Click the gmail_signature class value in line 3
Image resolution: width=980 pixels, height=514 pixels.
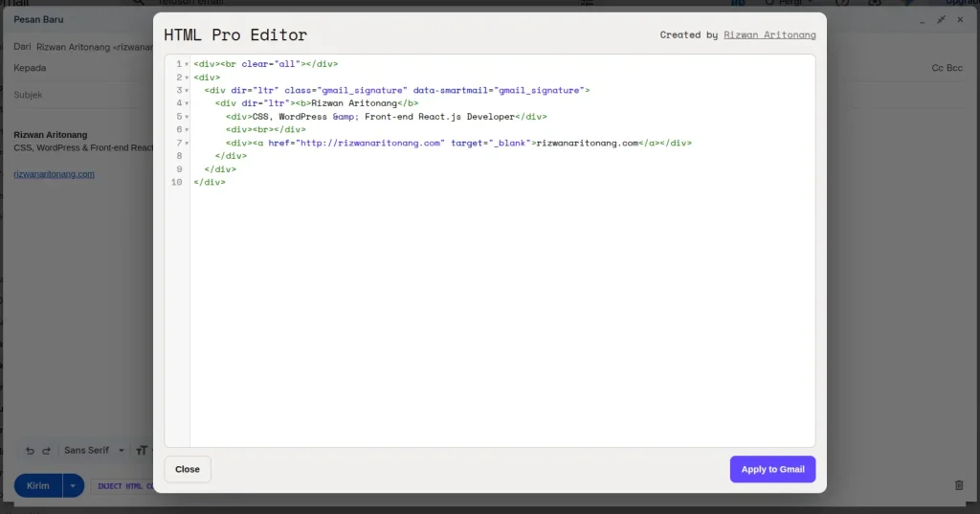(362, 90)
